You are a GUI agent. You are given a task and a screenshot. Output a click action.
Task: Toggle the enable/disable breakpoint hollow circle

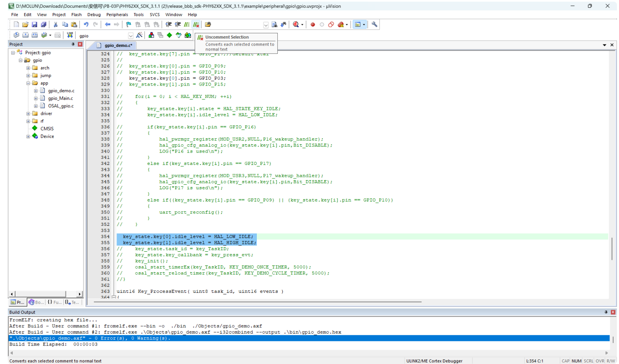point(322,25)
